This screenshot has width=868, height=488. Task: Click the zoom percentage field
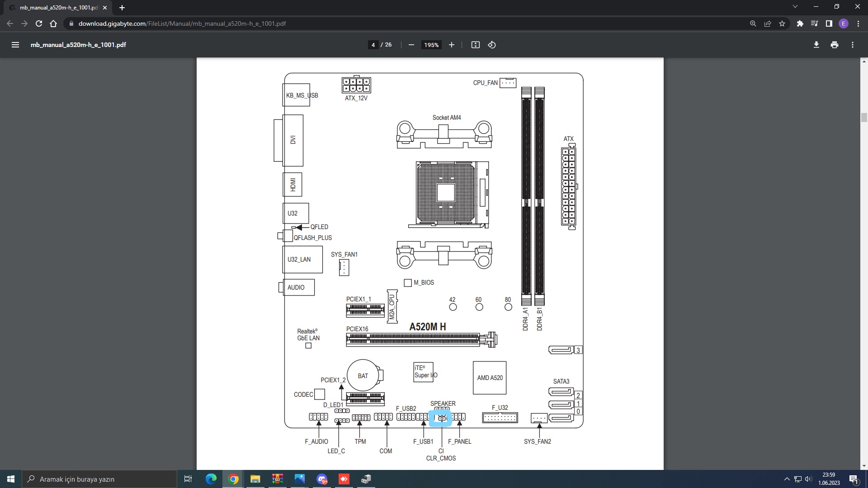[x=431, y=45]
